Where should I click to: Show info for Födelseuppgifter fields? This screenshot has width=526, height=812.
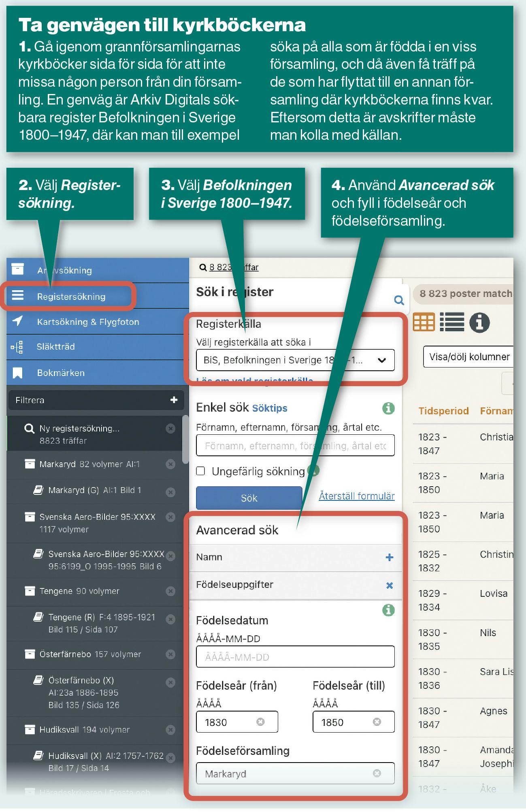click(388, 610)
